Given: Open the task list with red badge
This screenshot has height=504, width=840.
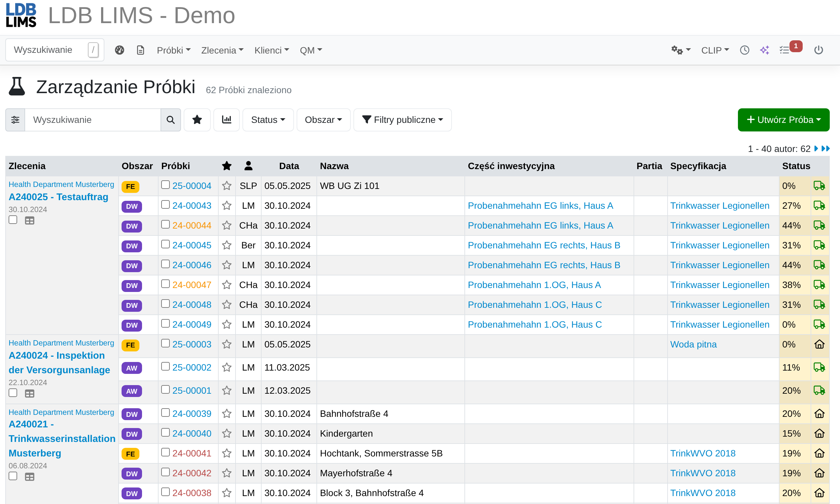Looking at the screenshot, I should [790, 49].
